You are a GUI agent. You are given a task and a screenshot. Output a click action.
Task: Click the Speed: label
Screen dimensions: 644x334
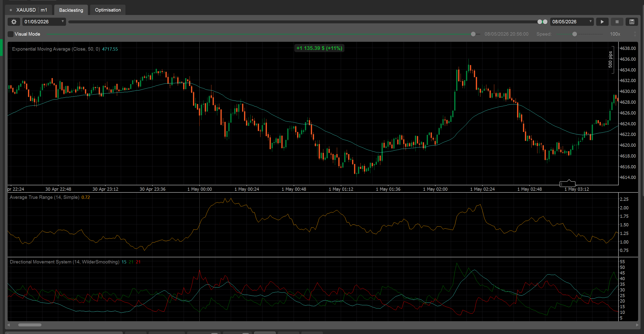pyautogui.click(x=544, y=34)
